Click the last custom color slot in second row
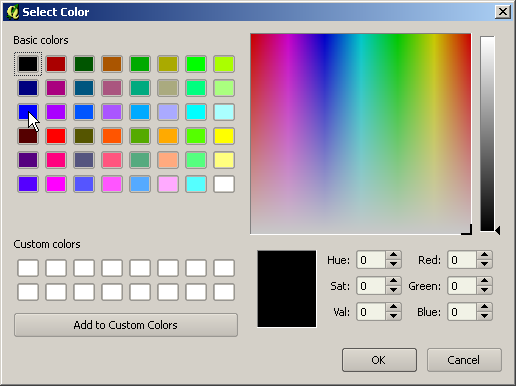Viewport: 516px width, 386px height. pos(224,292)
